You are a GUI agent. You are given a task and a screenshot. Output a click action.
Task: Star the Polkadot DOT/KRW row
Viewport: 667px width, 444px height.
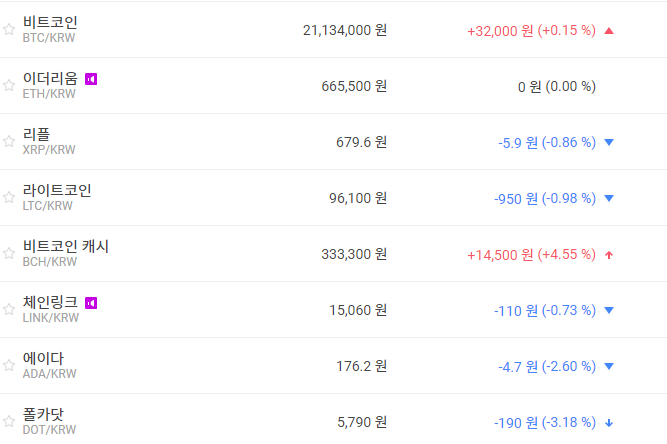click(x=9, y=422)
